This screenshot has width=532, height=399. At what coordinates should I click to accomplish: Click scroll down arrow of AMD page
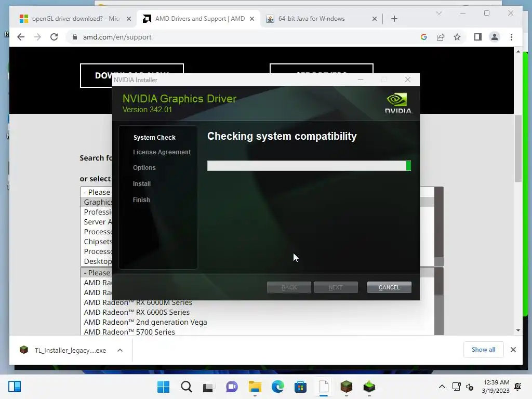(x=518, y=330)
